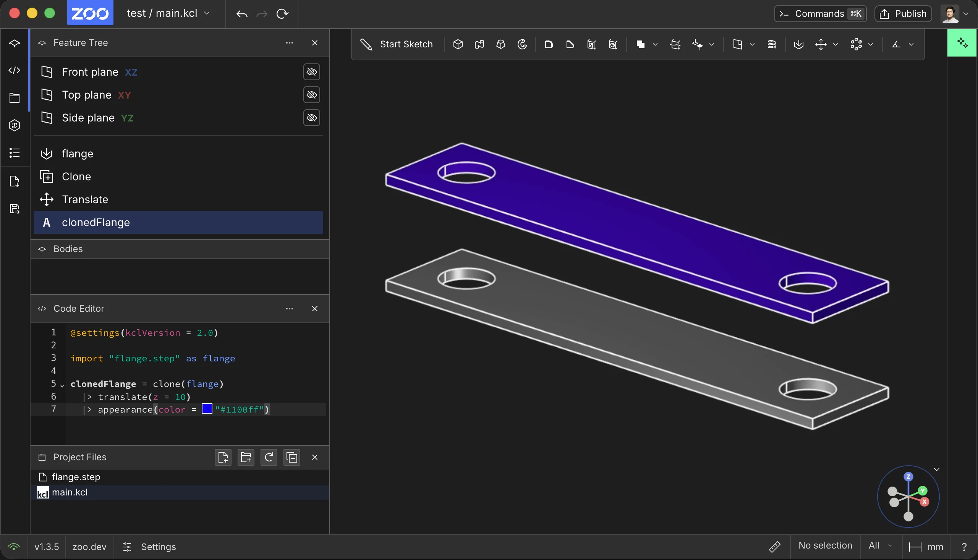Create new file in Project Files
The image size is (978, 560).
(x=223, y=457)
